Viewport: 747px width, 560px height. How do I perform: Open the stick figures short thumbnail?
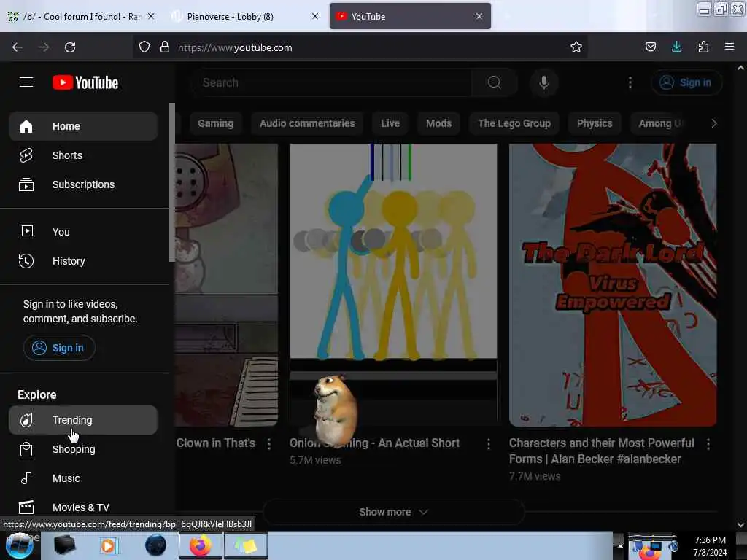click(393, 285)
